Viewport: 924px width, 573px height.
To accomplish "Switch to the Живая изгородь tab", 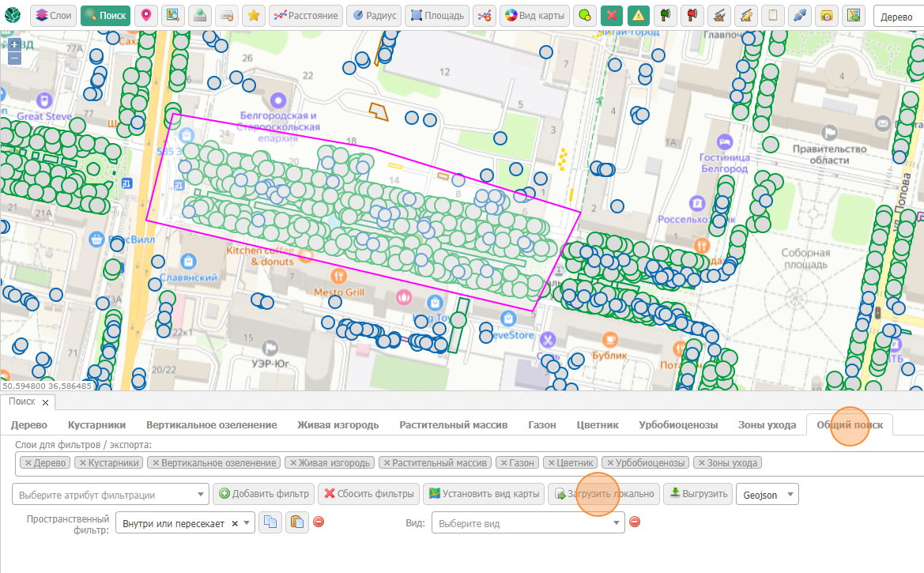I will pyautogui.click(x=338, y=425).
